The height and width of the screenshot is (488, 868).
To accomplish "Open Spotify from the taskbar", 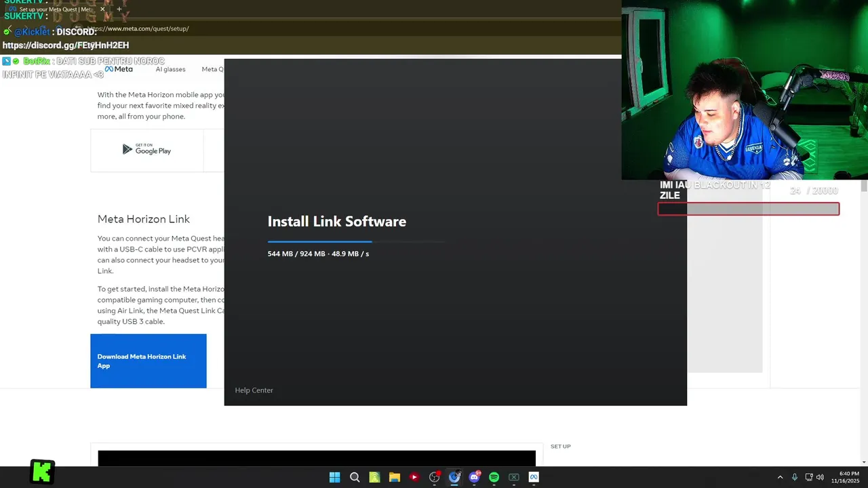I will 494,477.
